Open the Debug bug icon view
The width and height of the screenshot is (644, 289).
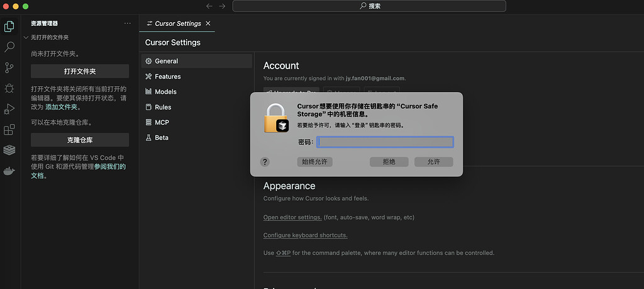[9, 88]
